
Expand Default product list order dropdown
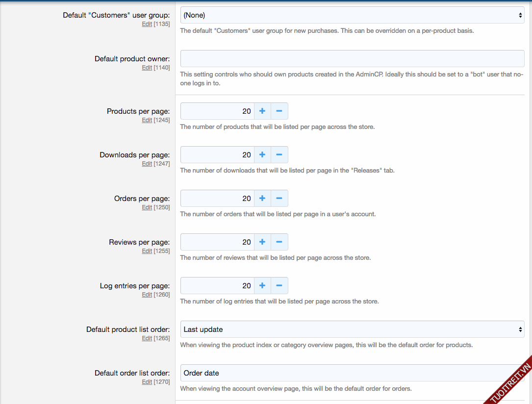[352, 329]
